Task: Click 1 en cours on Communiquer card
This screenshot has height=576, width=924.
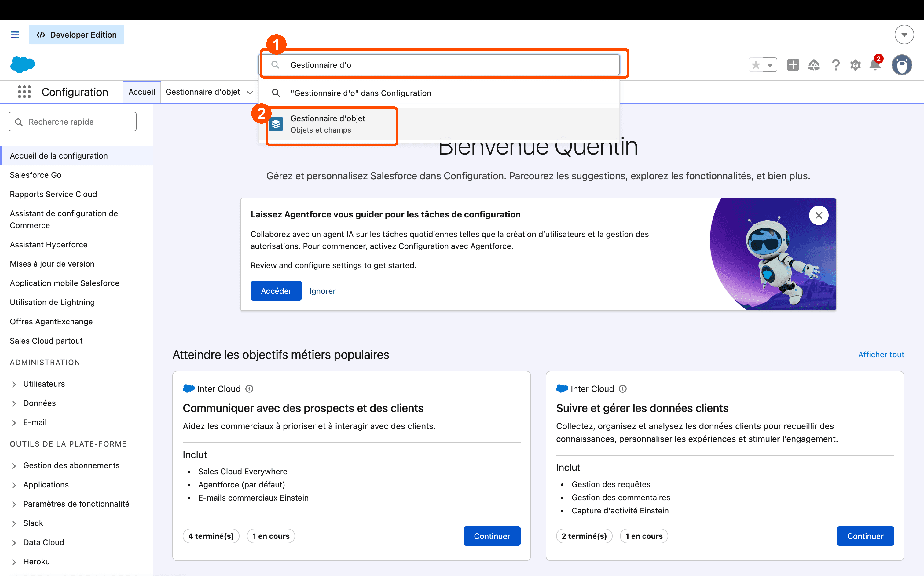Action: [271, 536]
